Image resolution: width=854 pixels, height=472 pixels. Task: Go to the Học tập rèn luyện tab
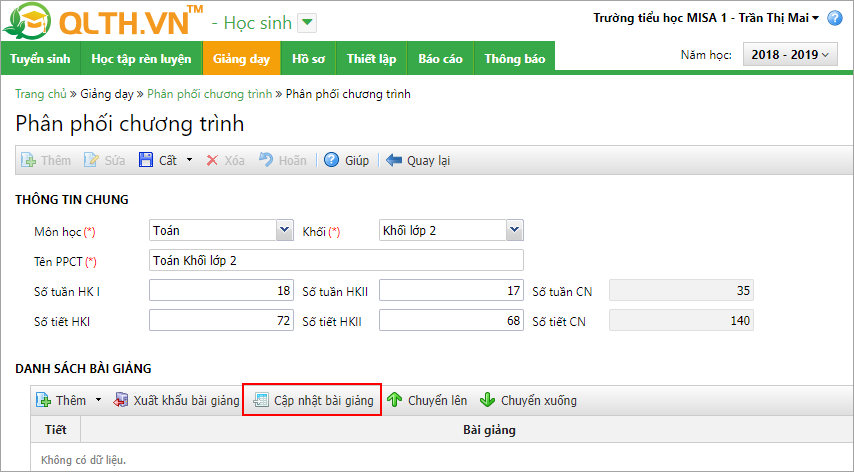tap(141, 59)
